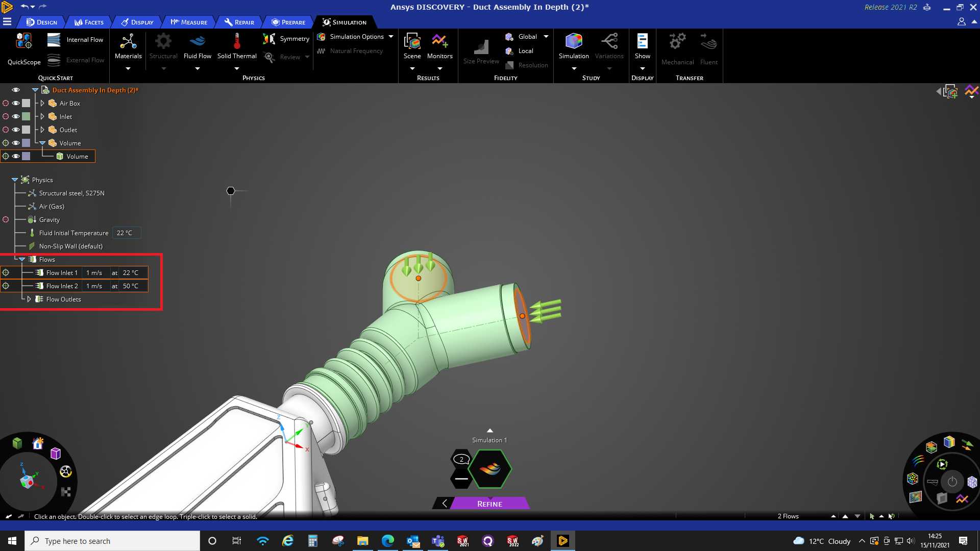The height and width of the screenshot is (551, 980).
Task: Click the Undo arrow in the title bar
Action: [24, 7]
